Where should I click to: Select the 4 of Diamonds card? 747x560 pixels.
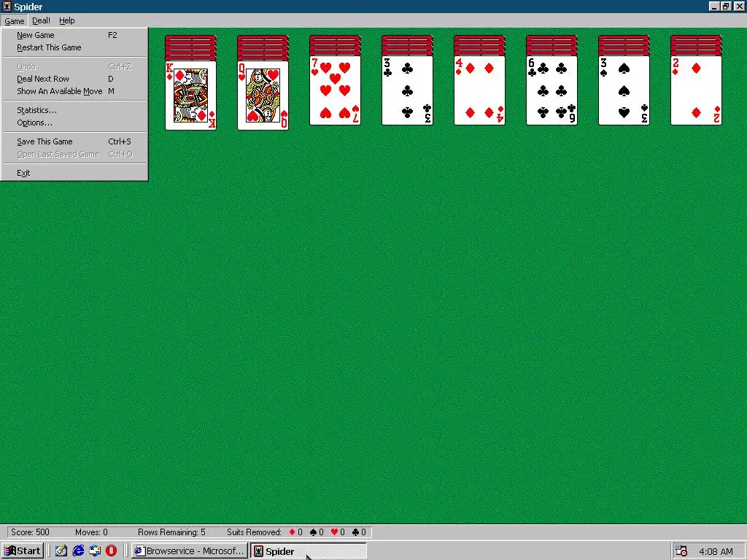(x=479, y=90)
